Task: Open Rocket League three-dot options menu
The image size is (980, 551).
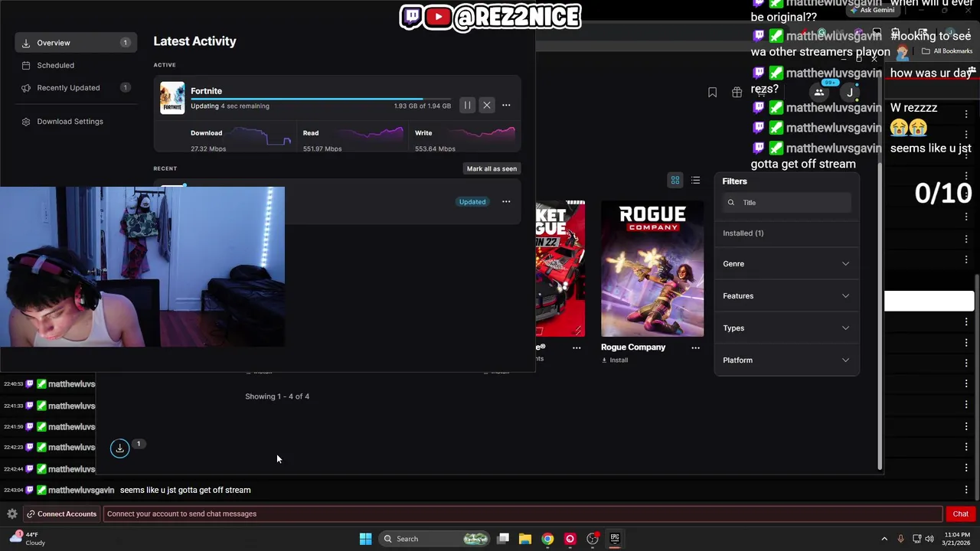Action: click(577, 347)
